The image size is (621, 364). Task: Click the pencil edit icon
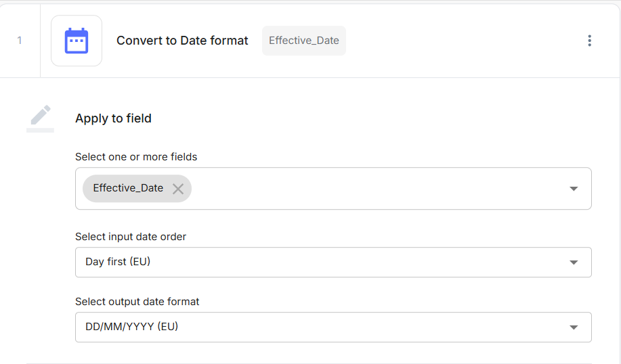(x=41, y=114)
